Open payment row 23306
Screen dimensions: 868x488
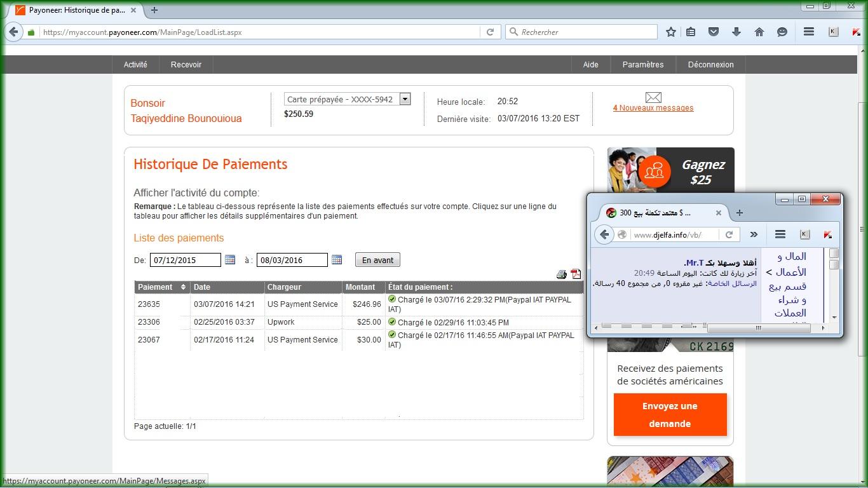pos(358,322)
